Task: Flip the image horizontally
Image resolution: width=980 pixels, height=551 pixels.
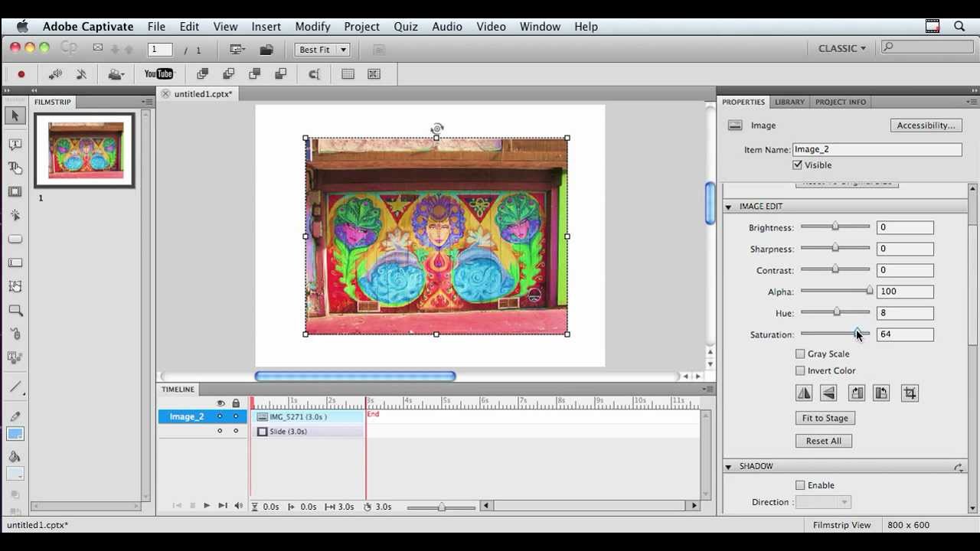Action: [x=804, y=393]
